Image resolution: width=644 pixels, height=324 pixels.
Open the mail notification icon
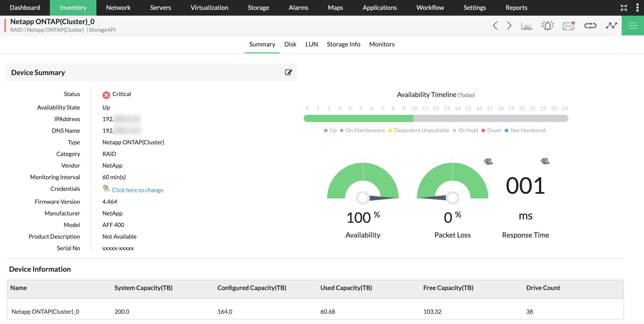pyautogui.click(x=569, y=25)
